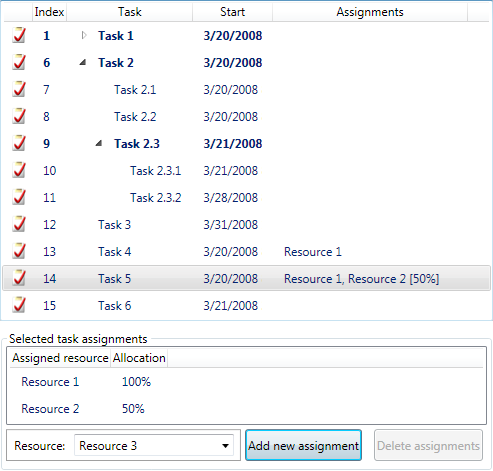Screen dimensions: 493x471
Task: Click the 3/28/2008 start date
Action: click(231, 198)
